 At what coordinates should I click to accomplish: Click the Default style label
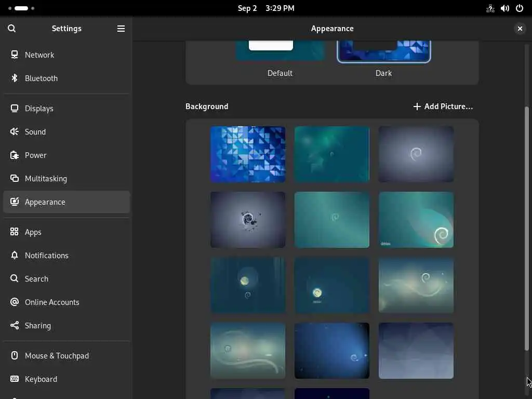point(280,73)
